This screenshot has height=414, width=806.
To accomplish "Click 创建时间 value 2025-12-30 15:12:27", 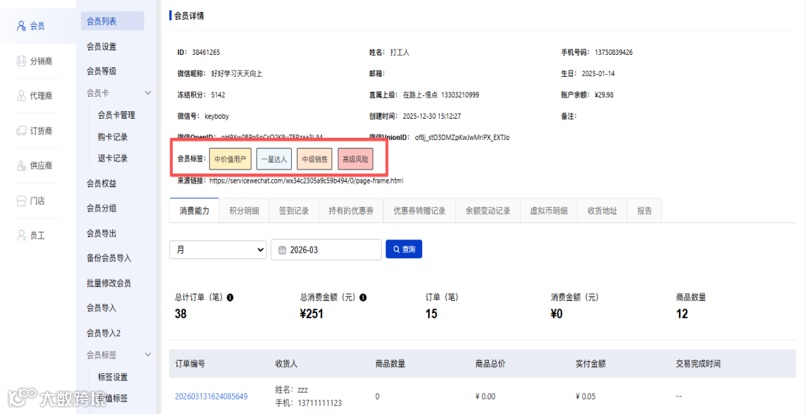I will pos(432,116).
